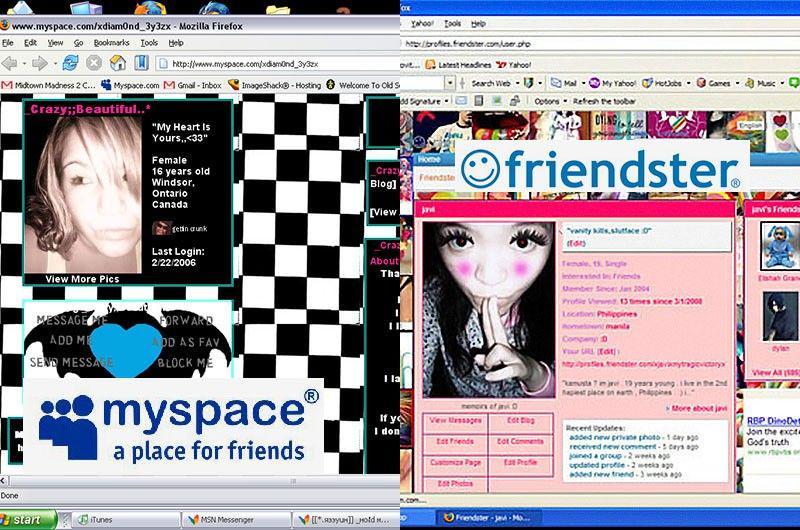Open the Yahoo toolbar search box dropdown
This screenshot has height=530, width=800.
(449, 83)
